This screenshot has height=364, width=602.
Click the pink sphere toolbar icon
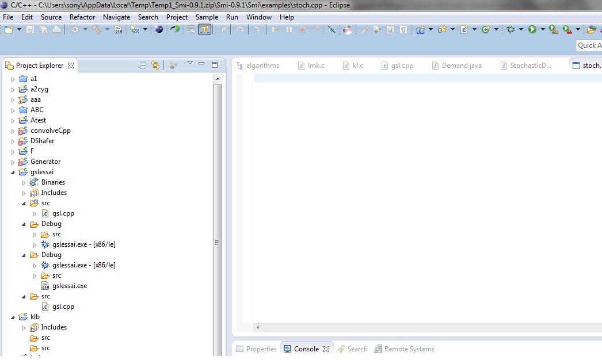348,29
